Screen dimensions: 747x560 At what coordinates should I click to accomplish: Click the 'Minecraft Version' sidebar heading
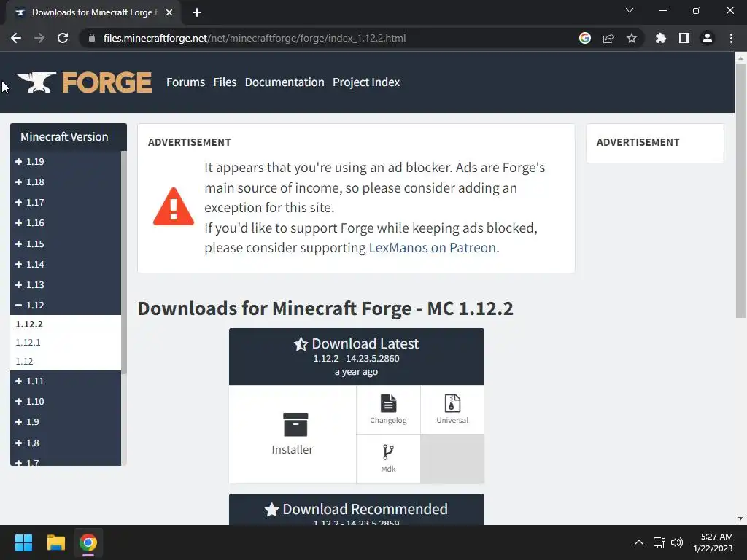64,137
